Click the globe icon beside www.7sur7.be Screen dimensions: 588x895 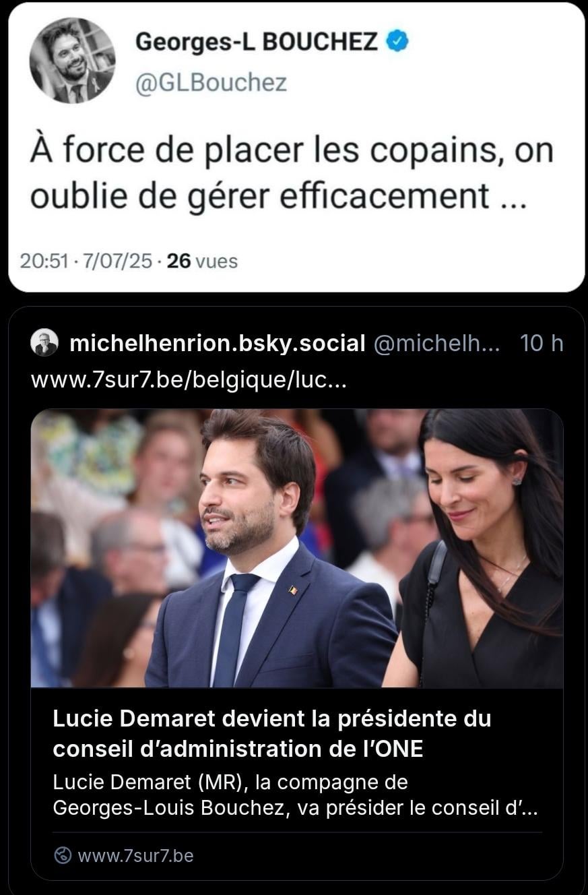click(x=63, y=855)
